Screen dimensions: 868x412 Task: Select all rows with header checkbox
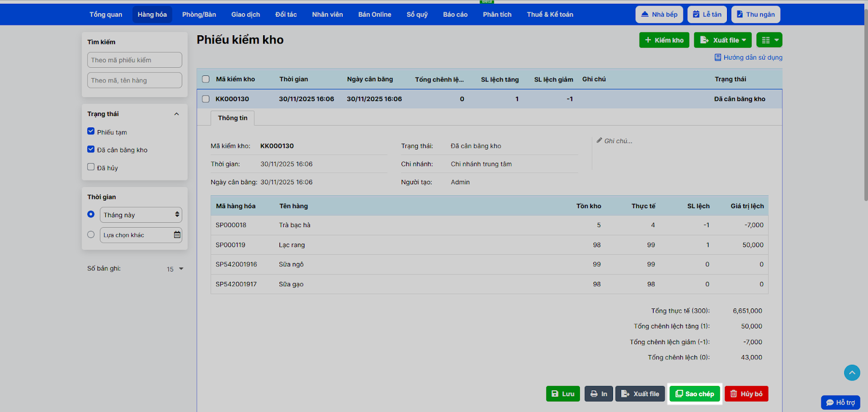point(206,79)
